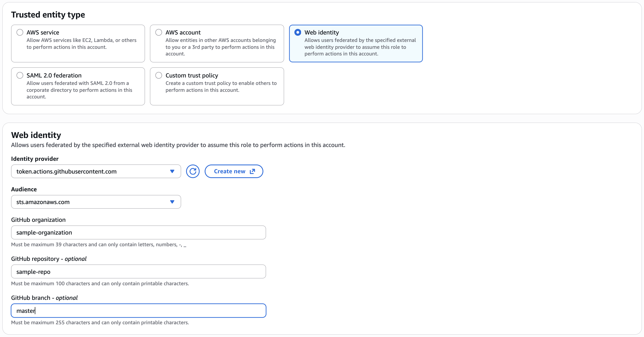Click the Audience dropdown arrow
The image size is (644, 337).
tap(172, 202)
